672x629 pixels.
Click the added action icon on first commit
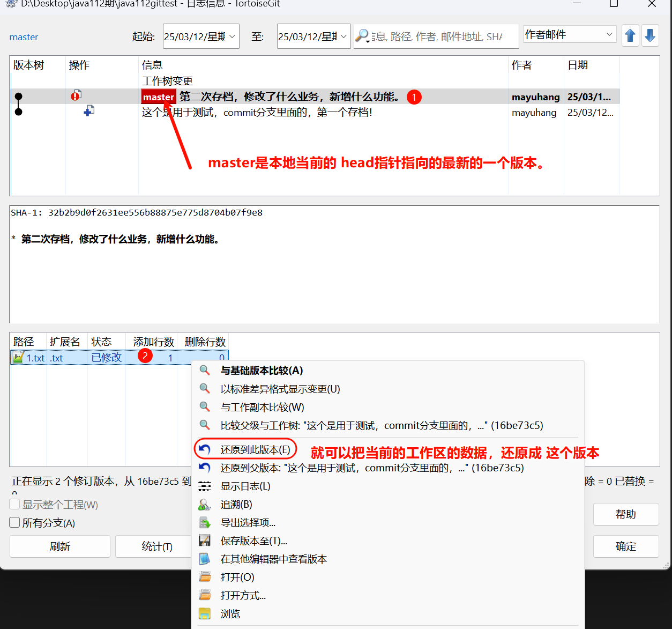89,111
